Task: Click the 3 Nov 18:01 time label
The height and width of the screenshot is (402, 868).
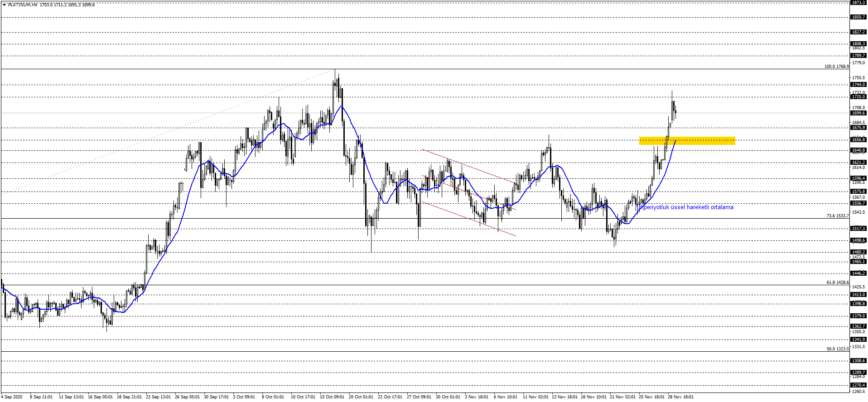Action: (477, 397)
